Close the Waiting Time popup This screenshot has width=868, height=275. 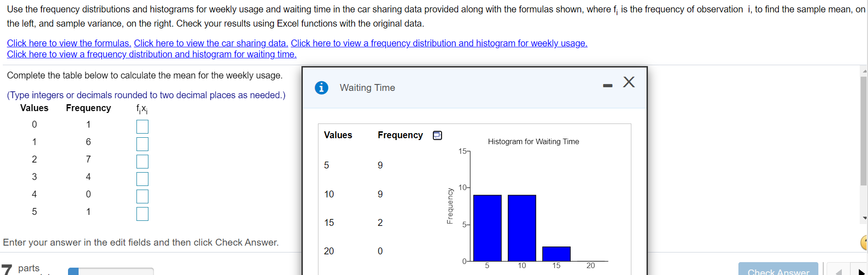click(628, 82)
